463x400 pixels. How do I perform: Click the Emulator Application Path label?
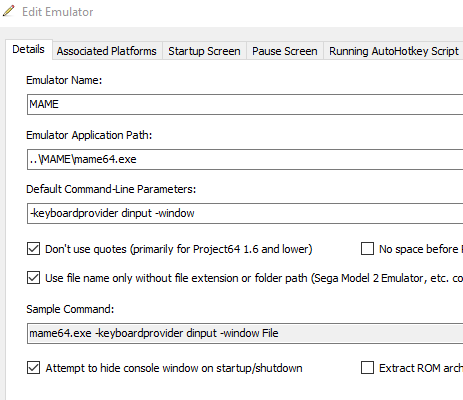tap(89, 135)
